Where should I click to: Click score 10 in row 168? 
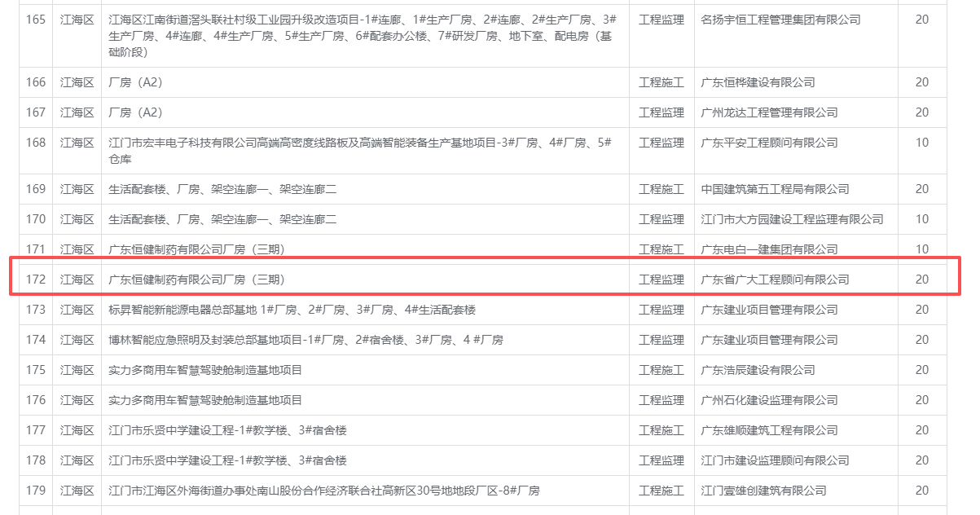tap(922, 143)
